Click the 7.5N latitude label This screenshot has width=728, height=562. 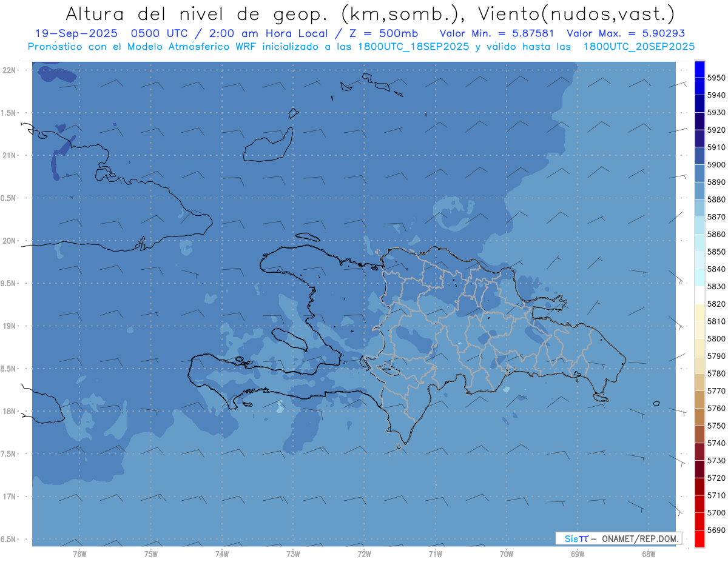click(8, 454)
